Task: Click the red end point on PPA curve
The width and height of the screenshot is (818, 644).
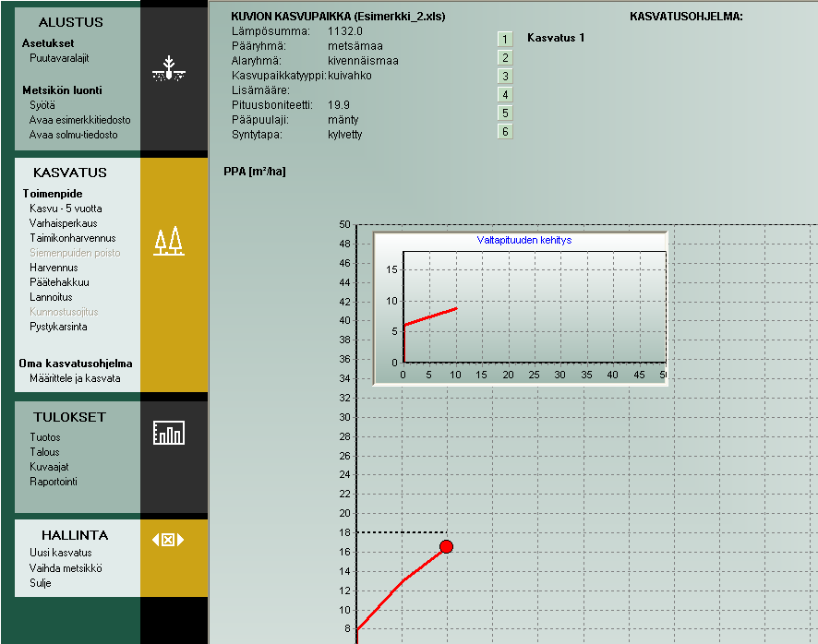Action: (x=446, y=546)
